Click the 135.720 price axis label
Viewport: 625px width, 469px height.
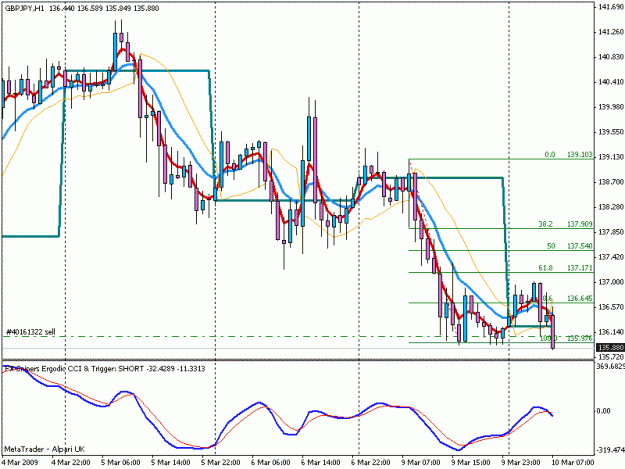pos(611,357)
